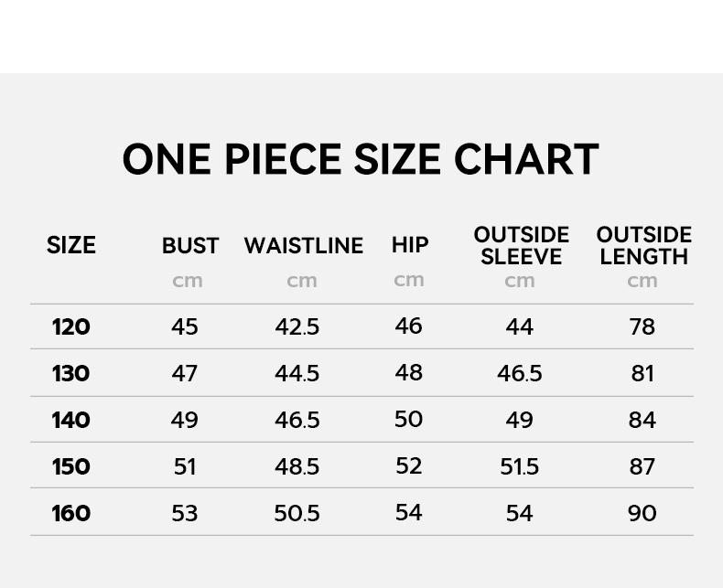
Task: Select the SIZE column header
Action: coord(71,245)
